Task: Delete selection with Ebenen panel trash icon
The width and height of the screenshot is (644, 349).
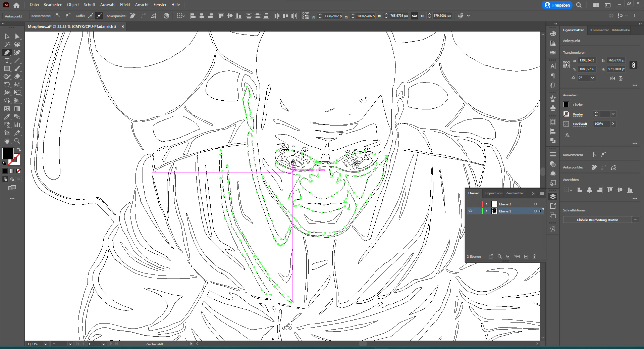Action: [x=535, y=256]
